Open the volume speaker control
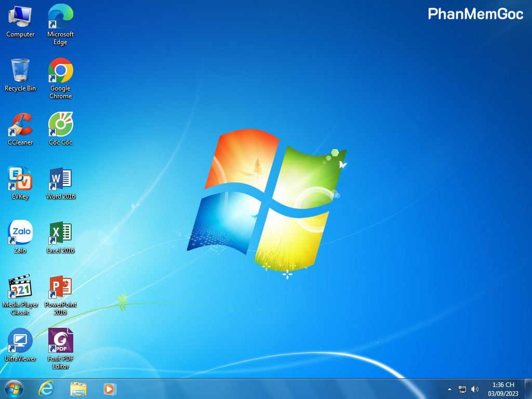Image resolution: width=532 pixels, height=399 pixels. pyautogui.click(x=475, y=389)
